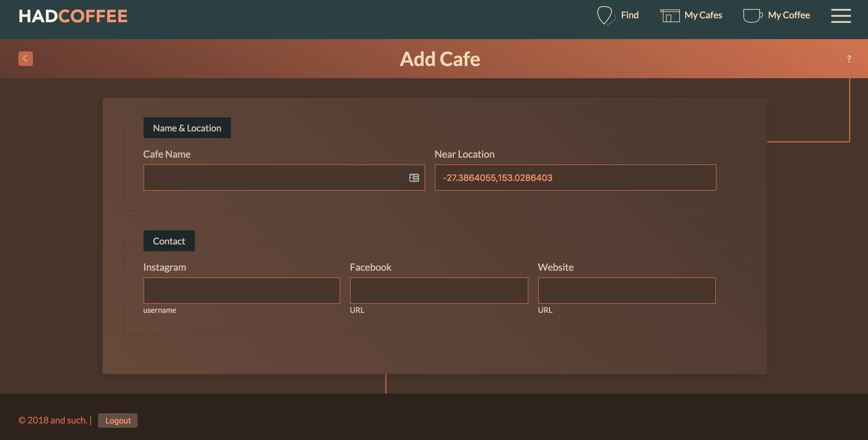Click the Name & Location section header
Image resolution: width=868 pixels, height=440 pixels.
coord(187,128)
